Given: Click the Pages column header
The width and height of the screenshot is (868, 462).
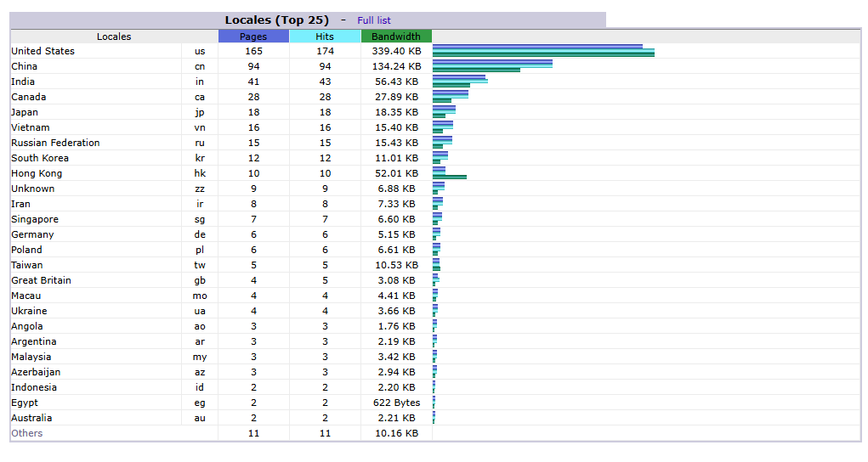Looking at the screenshot, I should tap(253, 37).
